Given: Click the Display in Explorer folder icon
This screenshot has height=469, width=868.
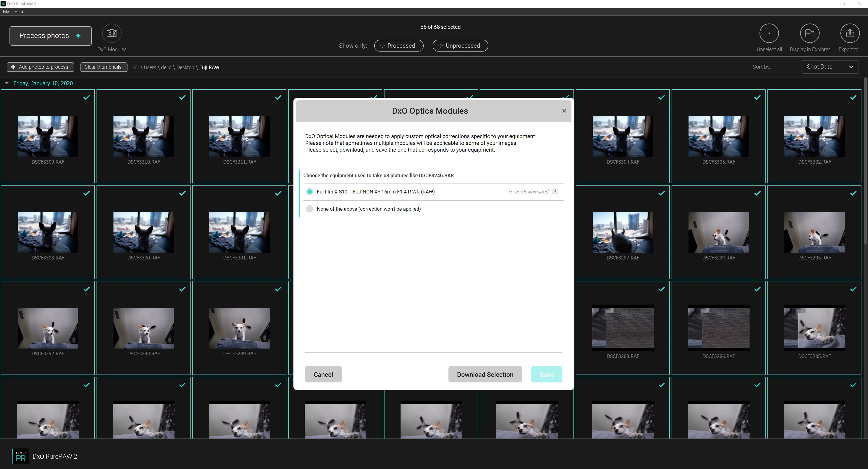Looking at the screenshot, I should tap(810, 33).
